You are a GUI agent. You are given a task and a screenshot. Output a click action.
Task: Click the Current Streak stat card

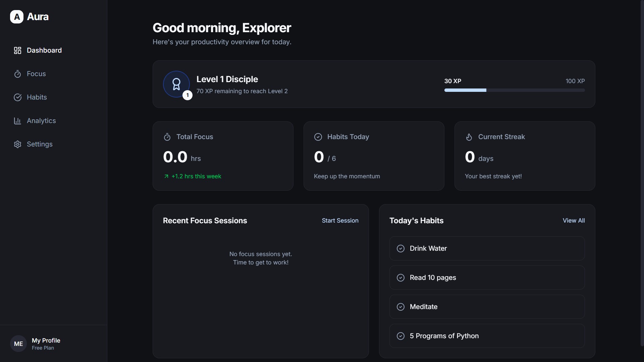pyautogui.click(x=525, y=156)
